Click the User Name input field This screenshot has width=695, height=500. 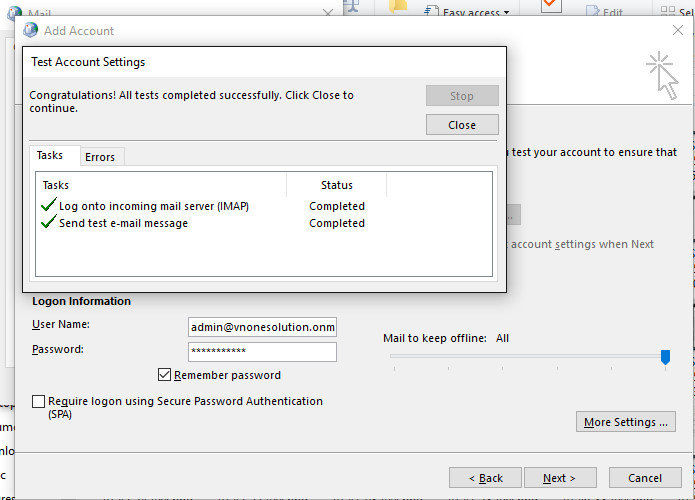[x=262, y=327]
